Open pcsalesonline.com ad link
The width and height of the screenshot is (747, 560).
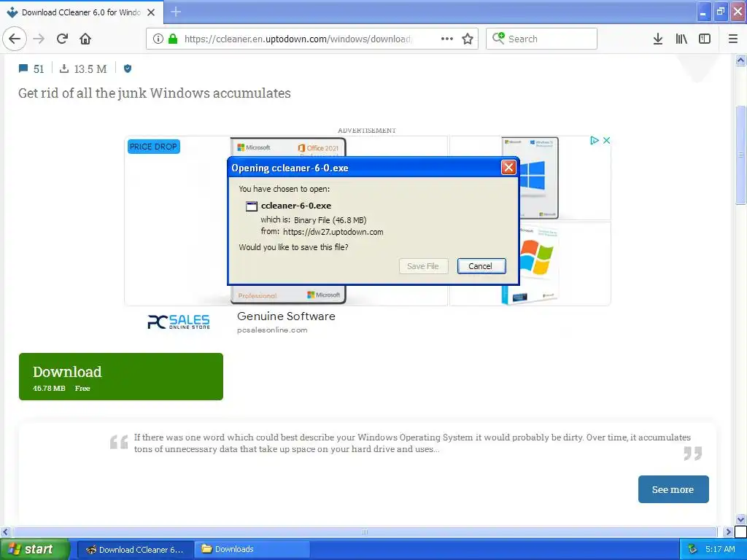(x=272, y=330)
